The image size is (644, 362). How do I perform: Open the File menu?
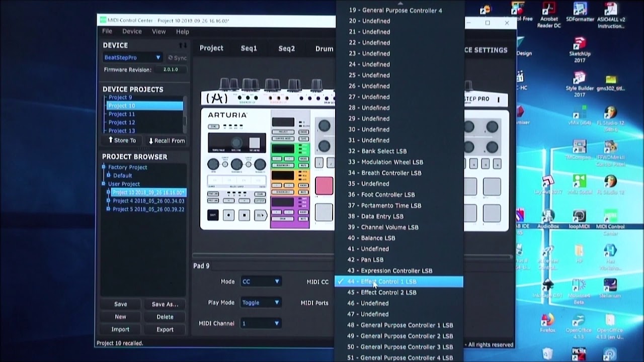[x=107, y=31]
